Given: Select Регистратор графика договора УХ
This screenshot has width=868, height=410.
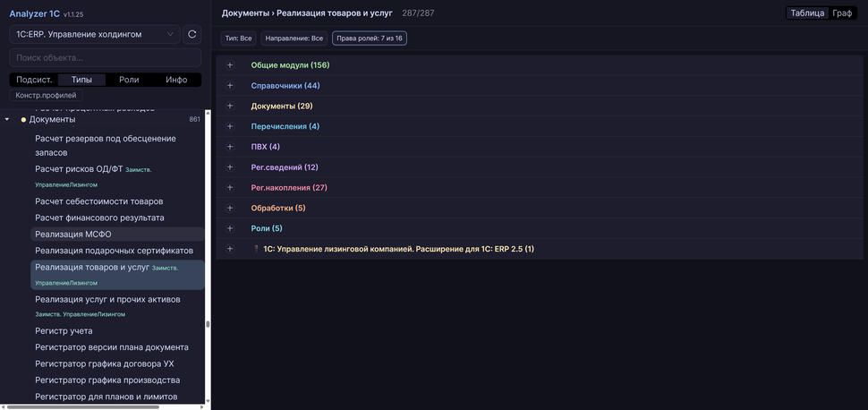Looking at the screenshot, I should click(117, 364).
